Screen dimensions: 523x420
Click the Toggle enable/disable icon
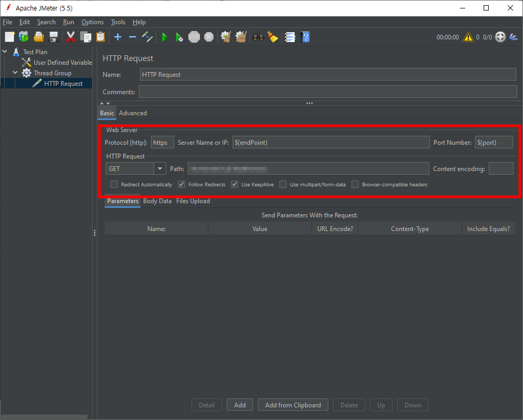point(147,37)
